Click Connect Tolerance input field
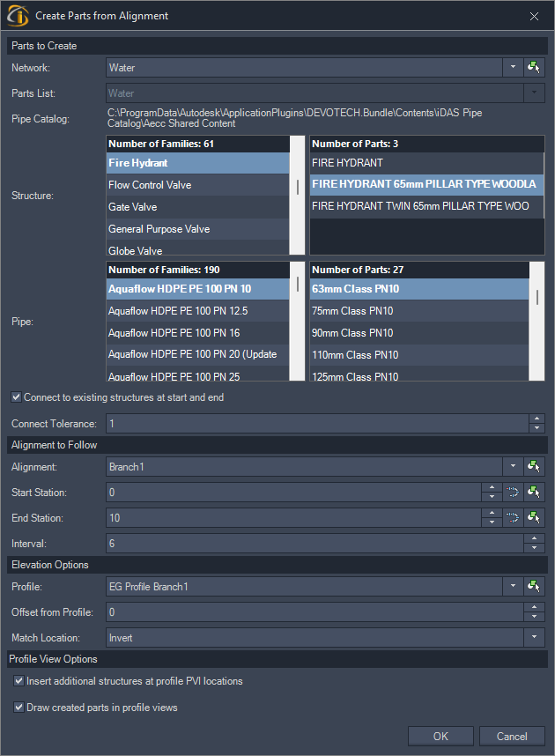 317,423
